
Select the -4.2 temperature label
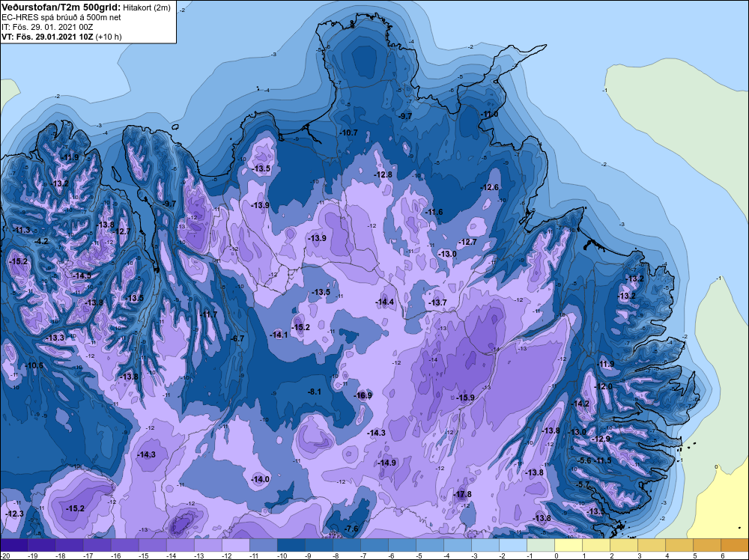(41, 241)
